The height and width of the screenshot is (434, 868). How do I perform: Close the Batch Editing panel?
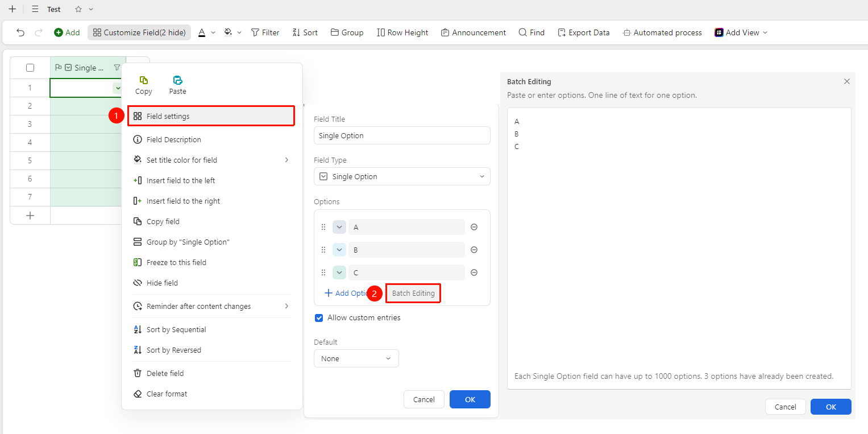(847, 81)
